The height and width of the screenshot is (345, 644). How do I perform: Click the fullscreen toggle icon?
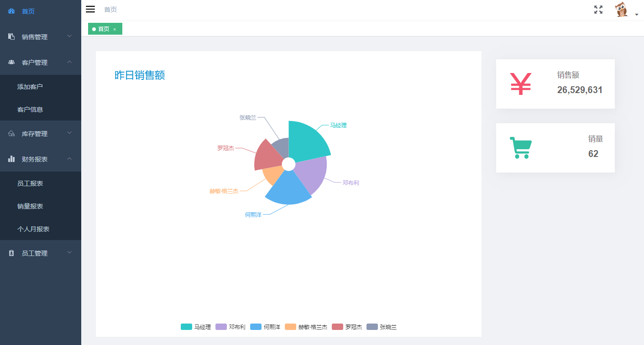tap(598, 9)
